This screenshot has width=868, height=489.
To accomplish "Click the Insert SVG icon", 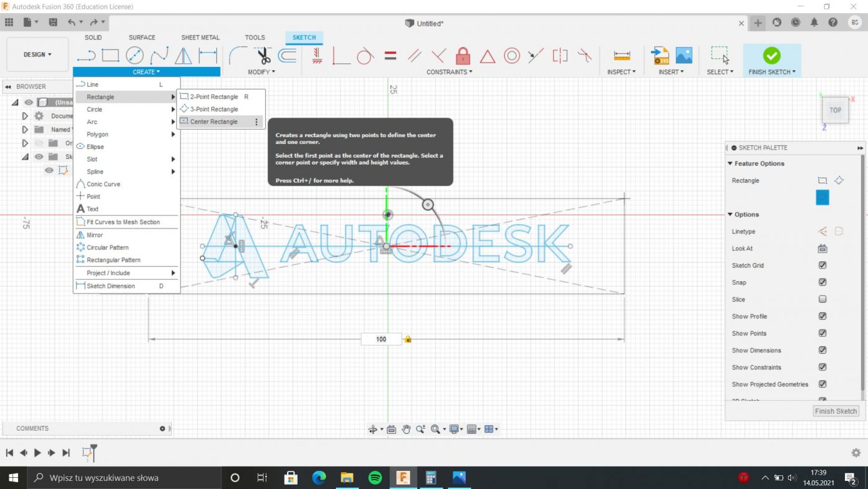I will [660, 56].
